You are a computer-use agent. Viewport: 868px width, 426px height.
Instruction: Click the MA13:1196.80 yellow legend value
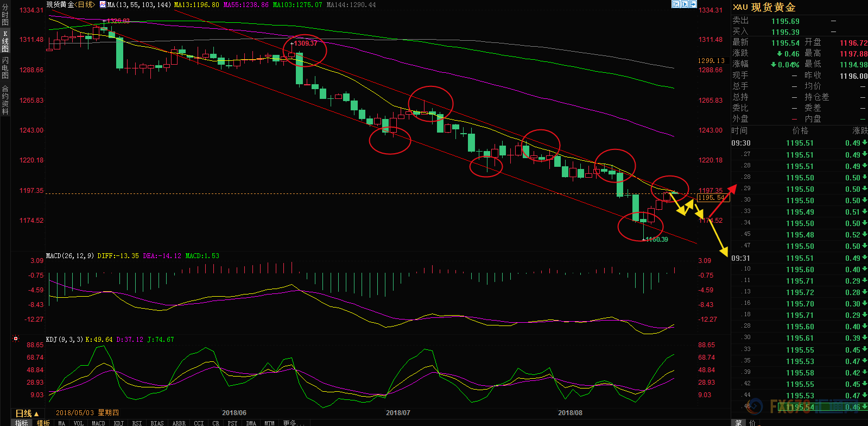click(x=197, y=4)
